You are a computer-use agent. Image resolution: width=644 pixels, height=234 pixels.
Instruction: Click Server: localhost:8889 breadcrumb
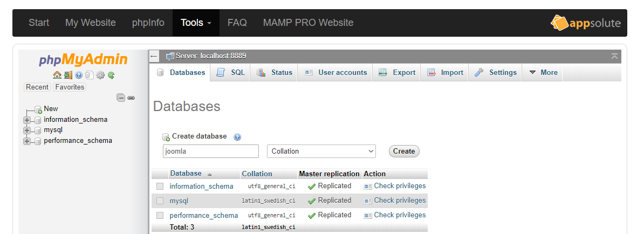pyautogui.click(x=211, y=56)
